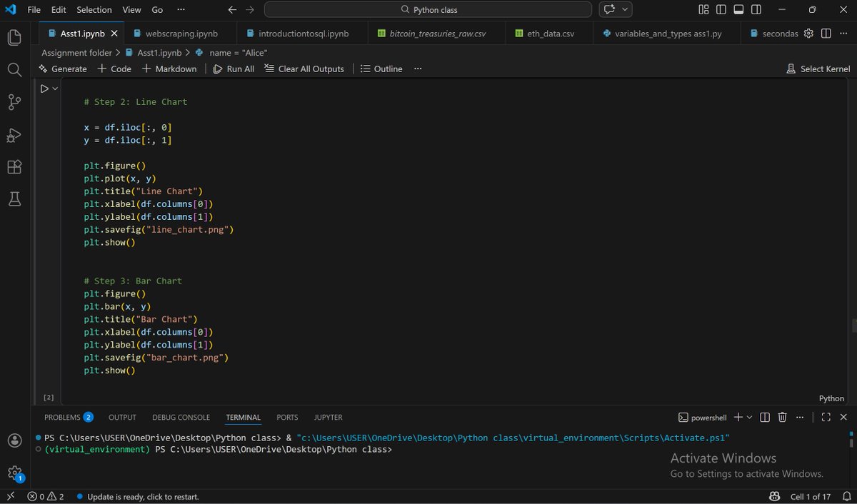Open the notebook Outline

pos(381,69)
